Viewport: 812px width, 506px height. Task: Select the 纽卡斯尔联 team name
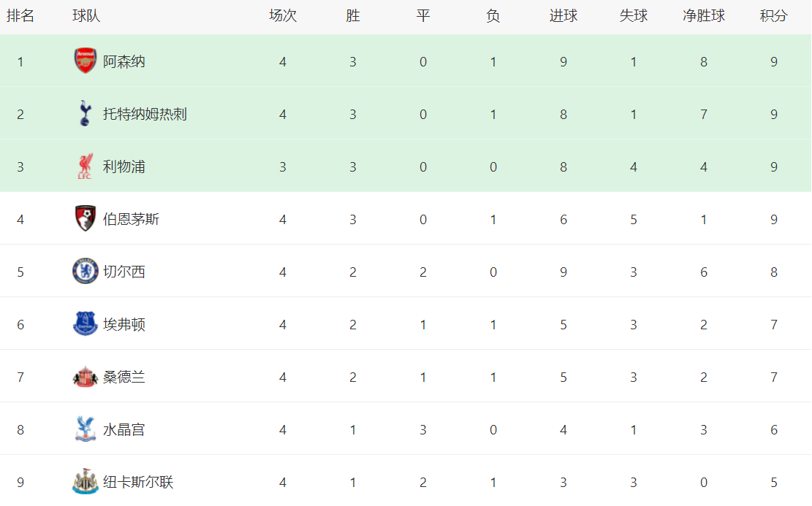138,482
